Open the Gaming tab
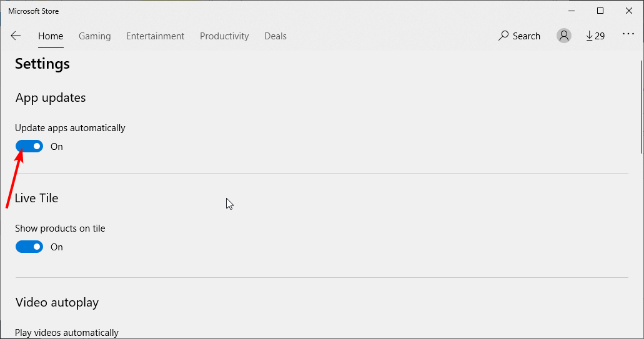The image size is (644, 339). pos(94,36)
